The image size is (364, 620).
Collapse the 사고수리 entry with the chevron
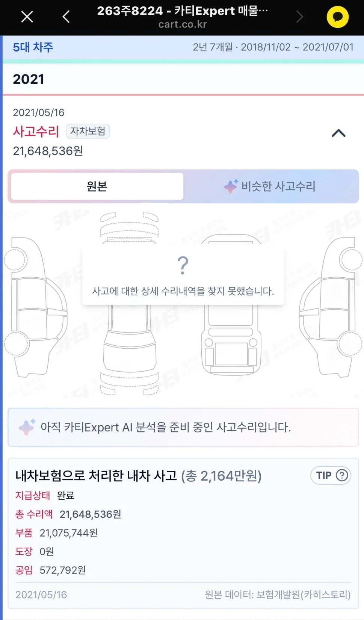pos(338,133)
